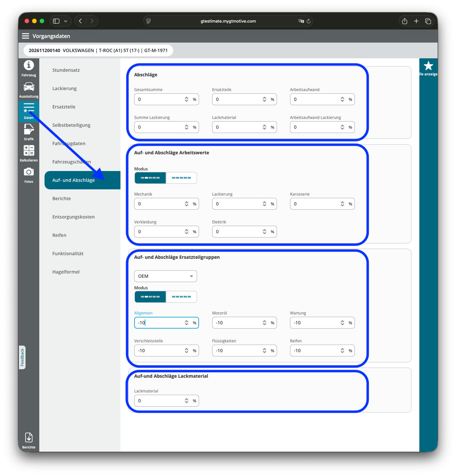Adjust the Reifen percentage stepper arrows

[342, 351]
